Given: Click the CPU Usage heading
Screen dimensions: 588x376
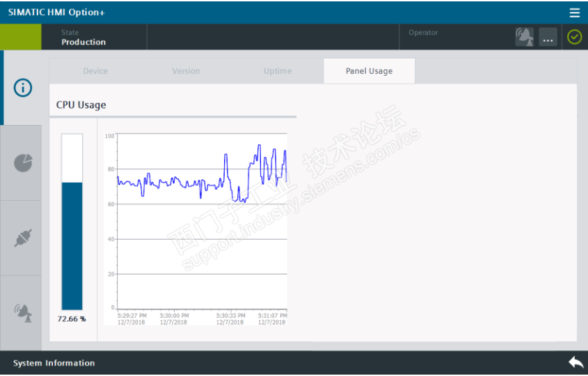Looking at the screenshot, I should point(81,105).
